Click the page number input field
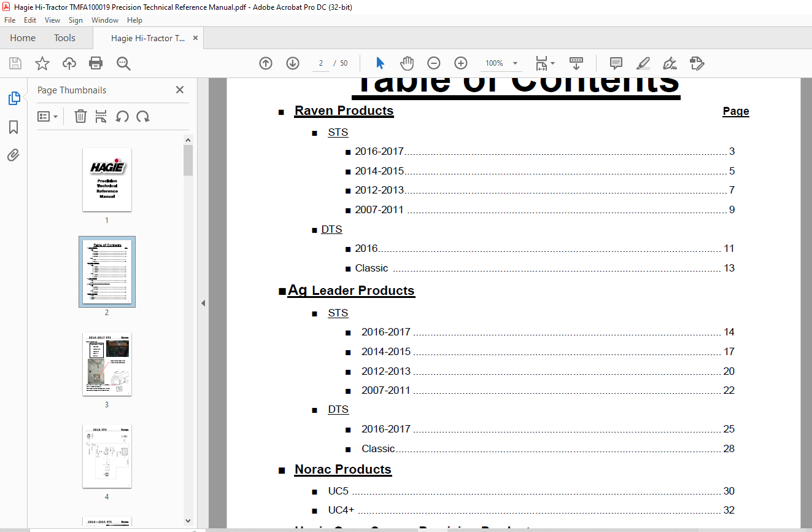 [x=320, y=63]
